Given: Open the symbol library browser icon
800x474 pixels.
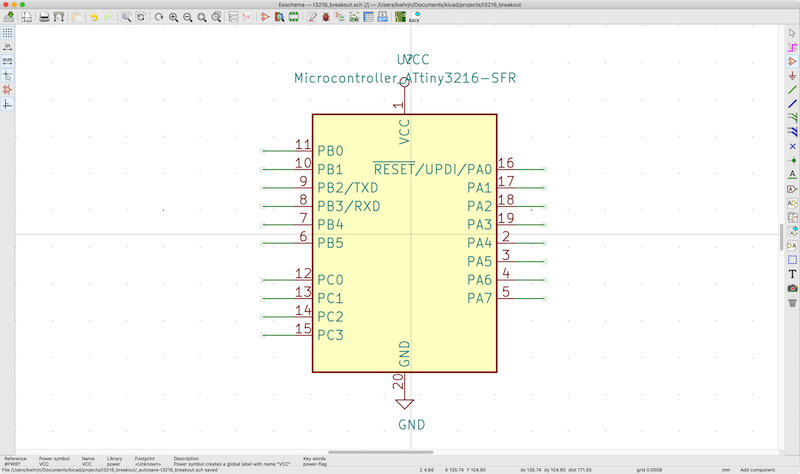Looking at the screenshot, I should [x=279, y=17].
